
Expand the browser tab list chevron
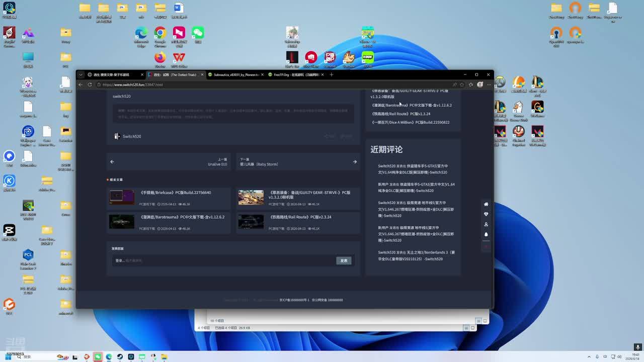tap(80, 74)
